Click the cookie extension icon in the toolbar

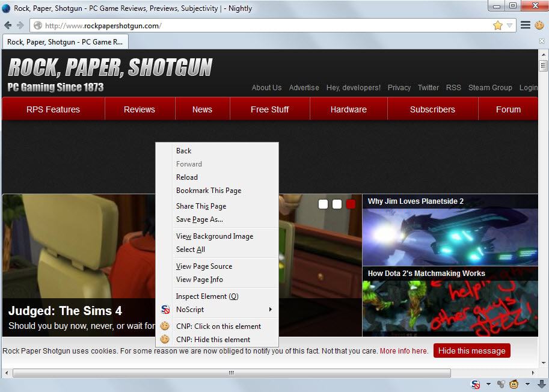point(539,25)
